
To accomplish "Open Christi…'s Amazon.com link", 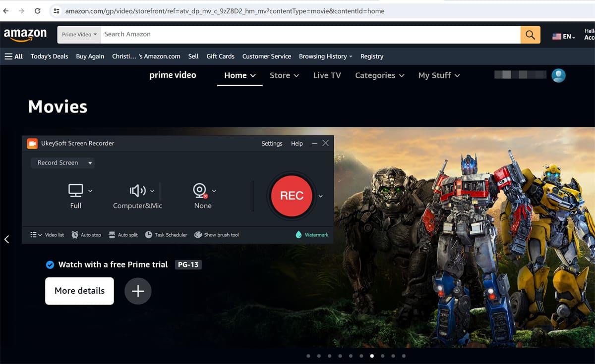I will (146, 56).
